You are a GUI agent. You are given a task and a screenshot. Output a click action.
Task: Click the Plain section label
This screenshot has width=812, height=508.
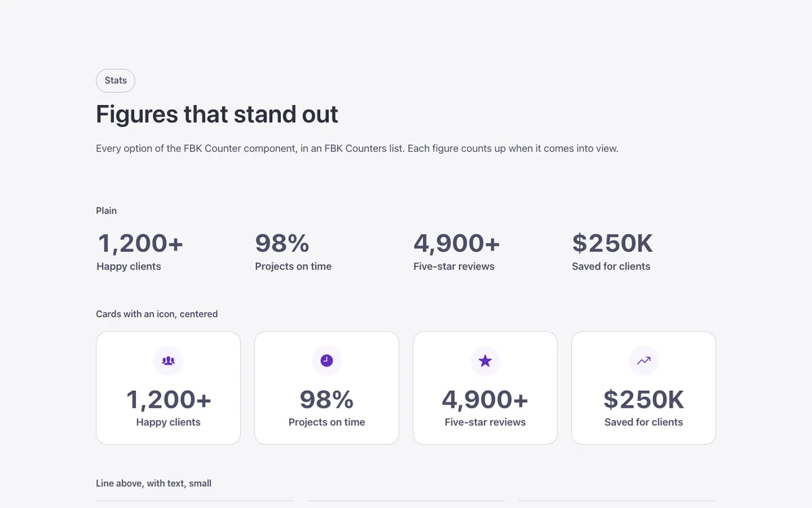106,211
